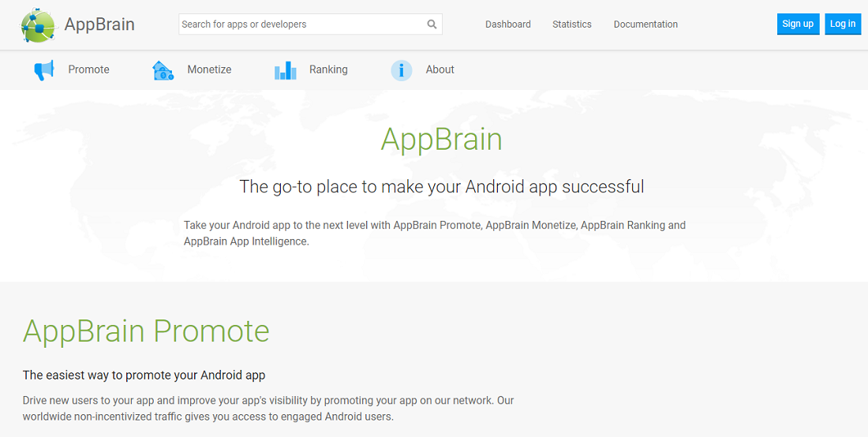868x437 pixels.
Task: Go to the Statistics section
Action: pos(571,24)
